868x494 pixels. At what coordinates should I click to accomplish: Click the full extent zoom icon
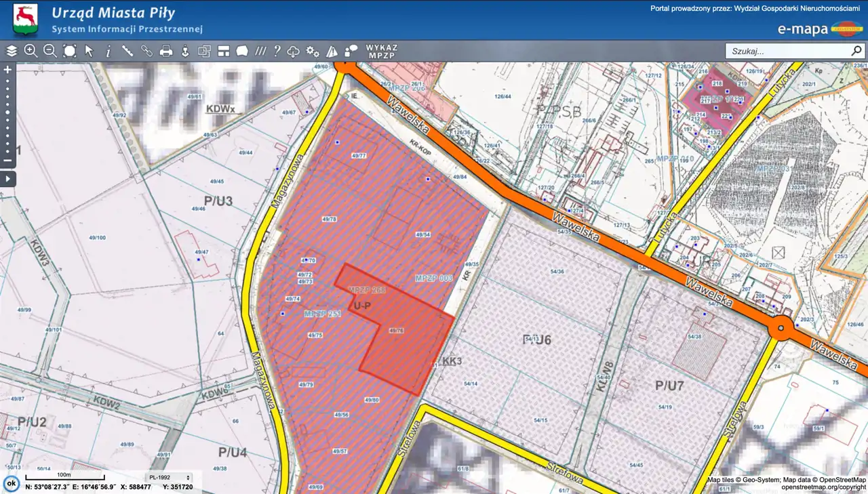point(70,51)
